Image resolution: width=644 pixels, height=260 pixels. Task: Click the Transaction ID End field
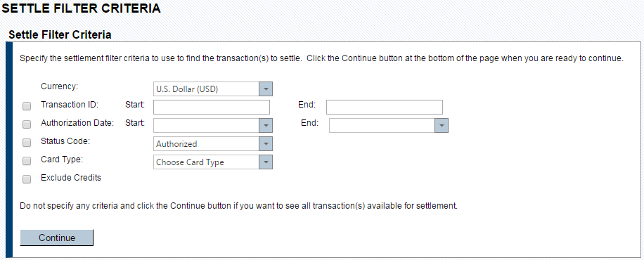tap(385, 107)
